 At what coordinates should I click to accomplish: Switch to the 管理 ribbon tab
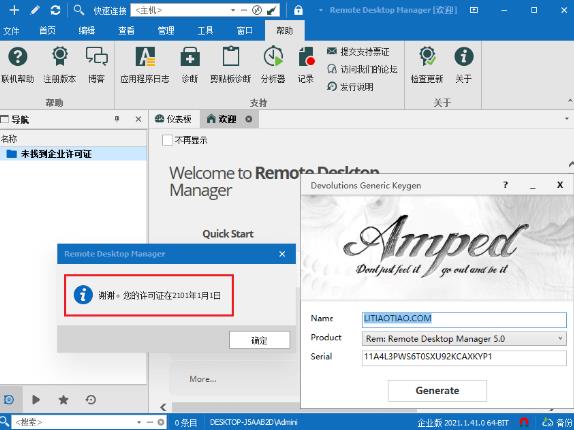pos(166,30)
